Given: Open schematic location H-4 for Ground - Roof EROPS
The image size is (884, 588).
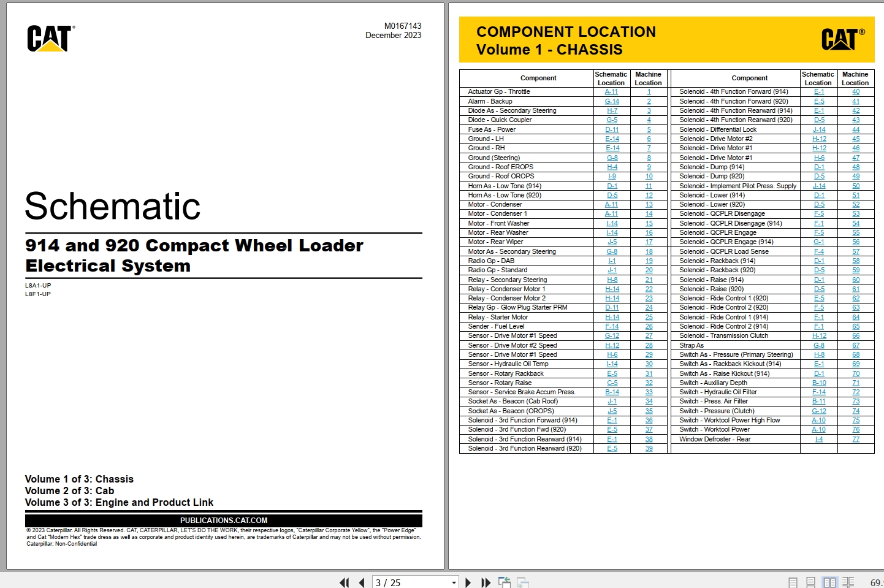Looking at the screenshot, I should click(612, 167).
